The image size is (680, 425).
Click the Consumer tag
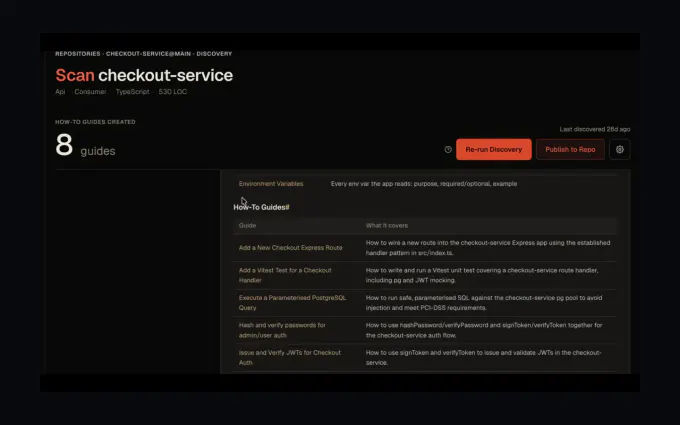[x=90, y=92]
